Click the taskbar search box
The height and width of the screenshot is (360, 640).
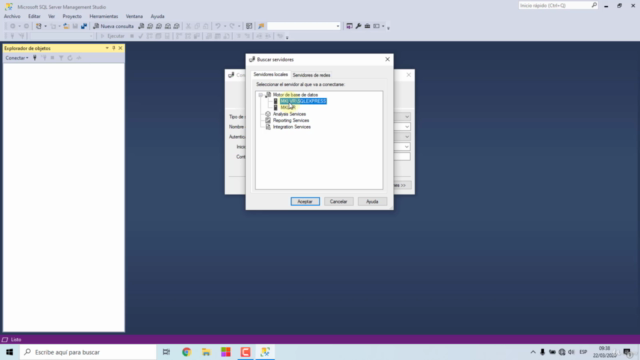point(88,352)
